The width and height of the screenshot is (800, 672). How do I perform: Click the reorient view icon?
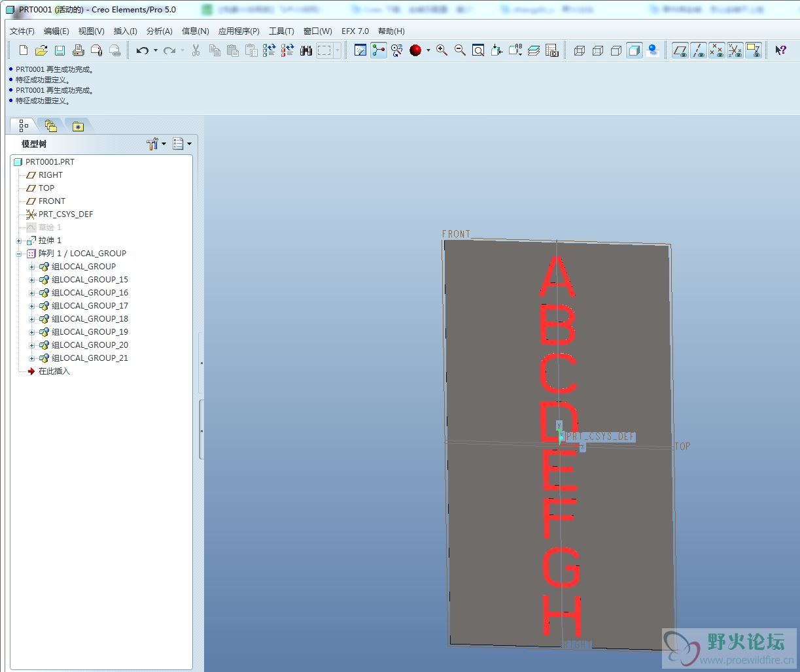pyautogui.click(x=496, y=50)
